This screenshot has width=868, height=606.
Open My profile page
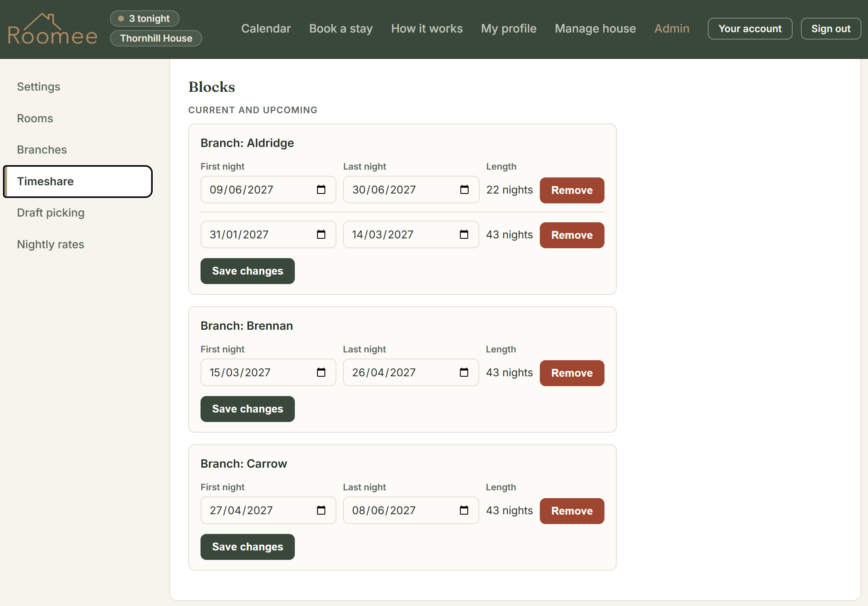509,28
